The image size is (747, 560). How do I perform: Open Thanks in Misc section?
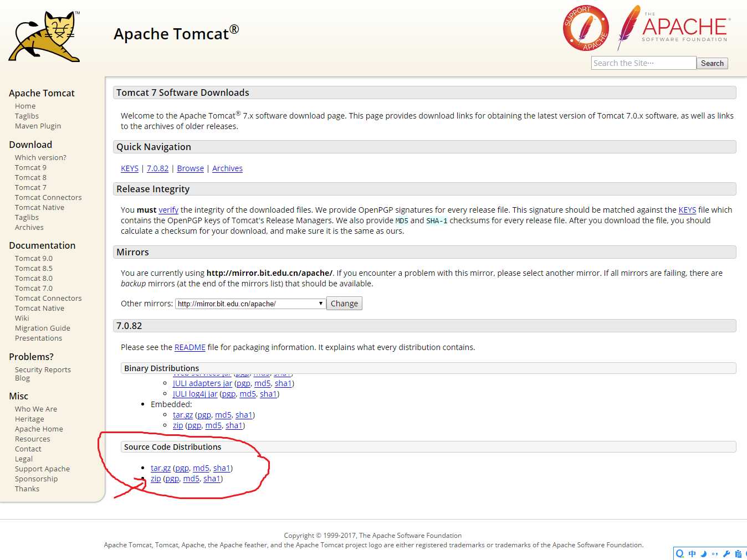click(x=27, y=489)
